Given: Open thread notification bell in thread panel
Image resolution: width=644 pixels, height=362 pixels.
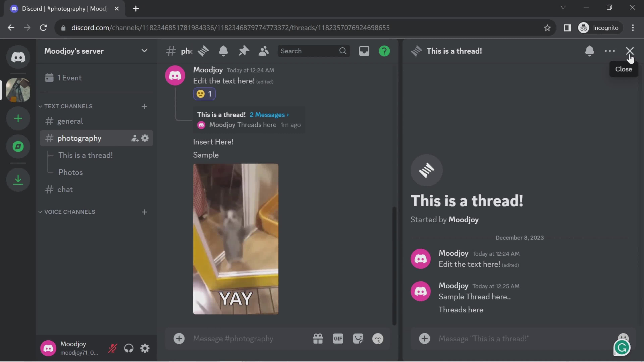Looking at the screenshot, I should tap(589, 51).
